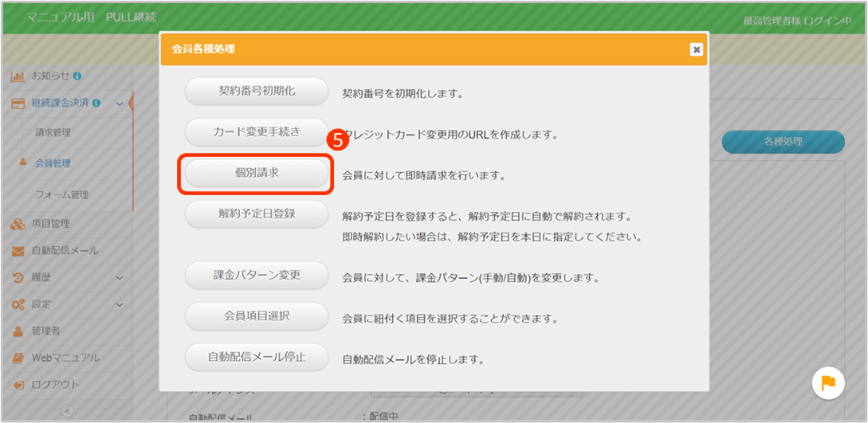Click the 解約予定日登録 button
The image size is (868, 423).
pos(257,213)
